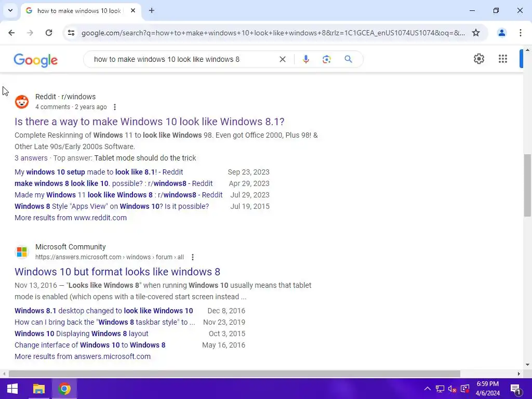Open 'Made my Windows 11 look like Windows 8' link
The width and height of the screenshot is (532, 399).
pyautogui.click(x=118, y=195)
